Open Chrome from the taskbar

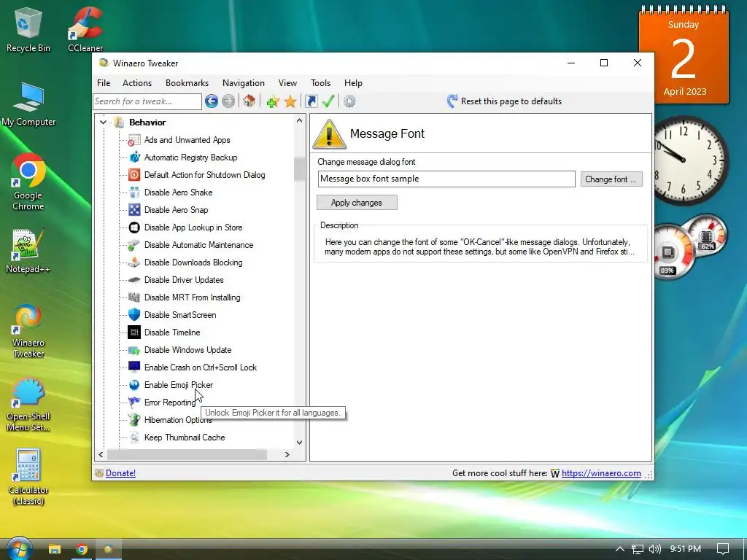point(82,549)
